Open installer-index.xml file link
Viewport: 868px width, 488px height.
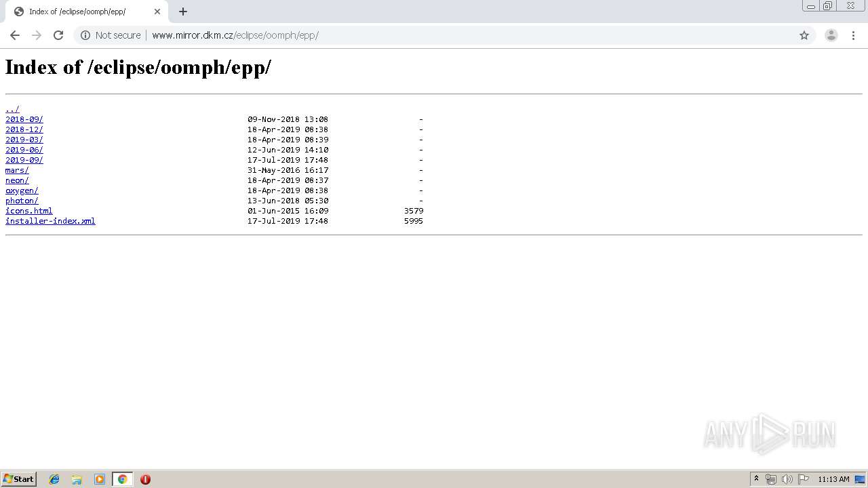[x=50, y=221]
